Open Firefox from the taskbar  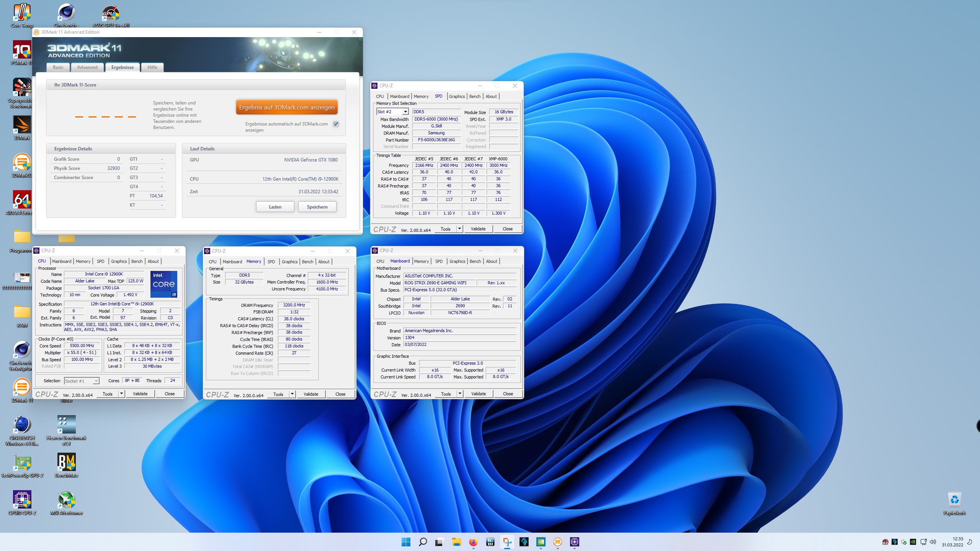(x=473, y=542)
